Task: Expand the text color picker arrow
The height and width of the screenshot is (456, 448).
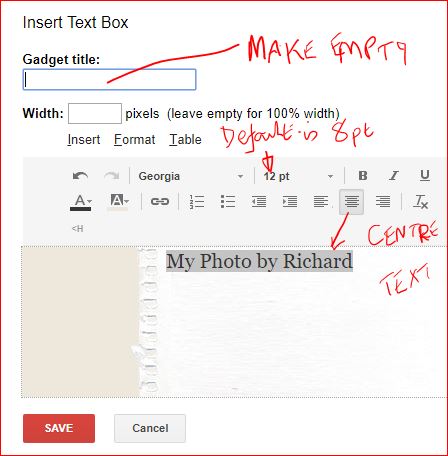Action: click(x=89, y=201)
